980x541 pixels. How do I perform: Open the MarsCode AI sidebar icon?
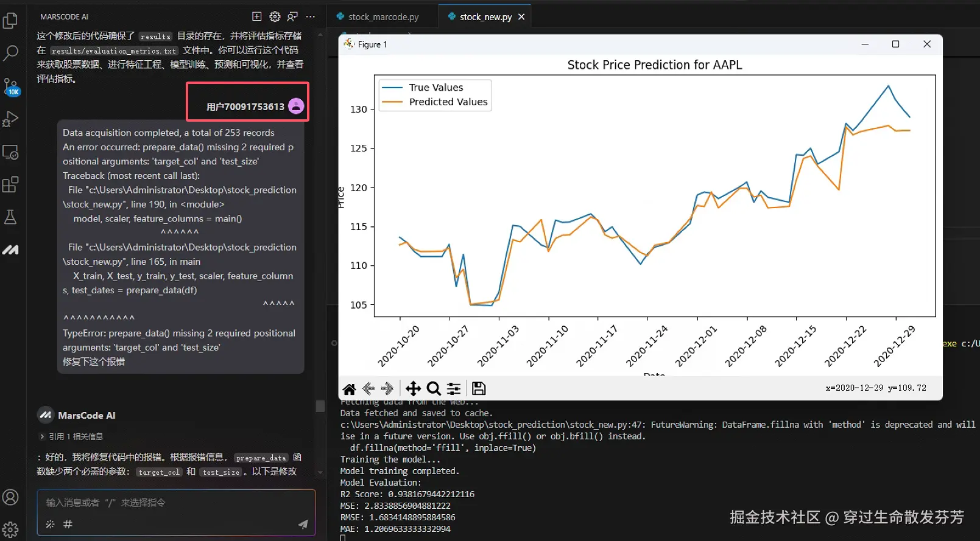click(x=10, y=250)
